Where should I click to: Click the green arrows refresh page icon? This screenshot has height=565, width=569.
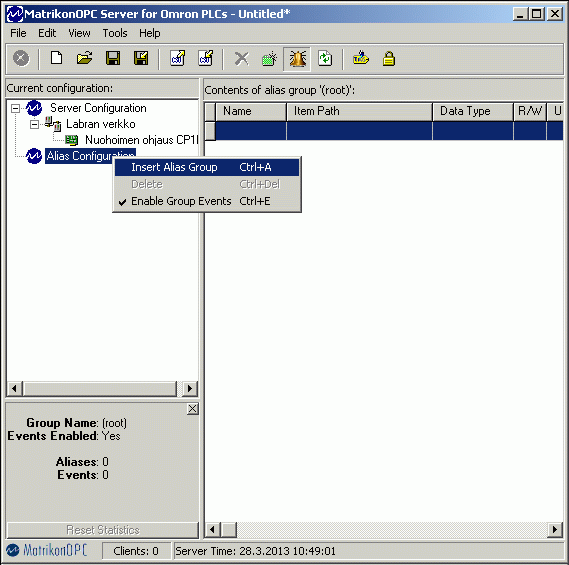[x=325, y=58]
